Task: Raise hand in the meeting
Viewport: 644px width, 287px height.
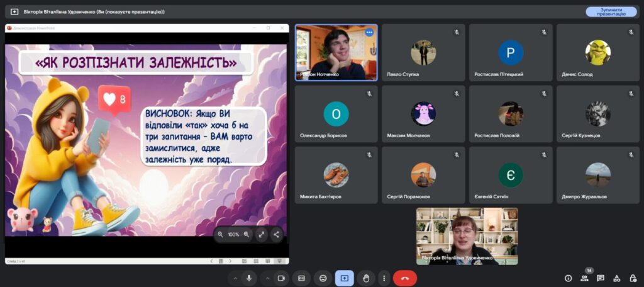Action: 365,278
